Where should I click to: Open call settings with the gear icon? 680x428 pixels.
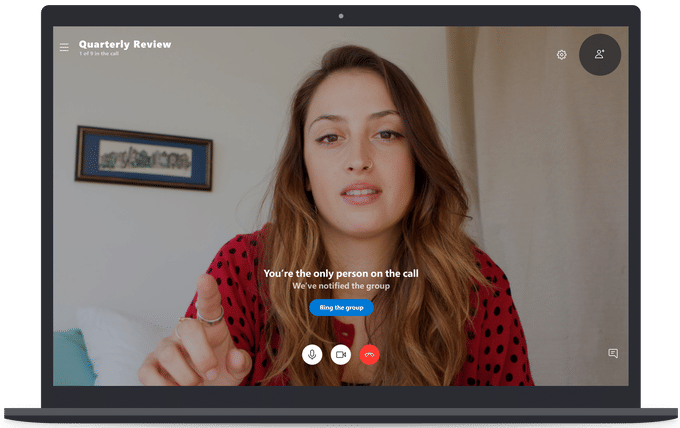[562, 55]
